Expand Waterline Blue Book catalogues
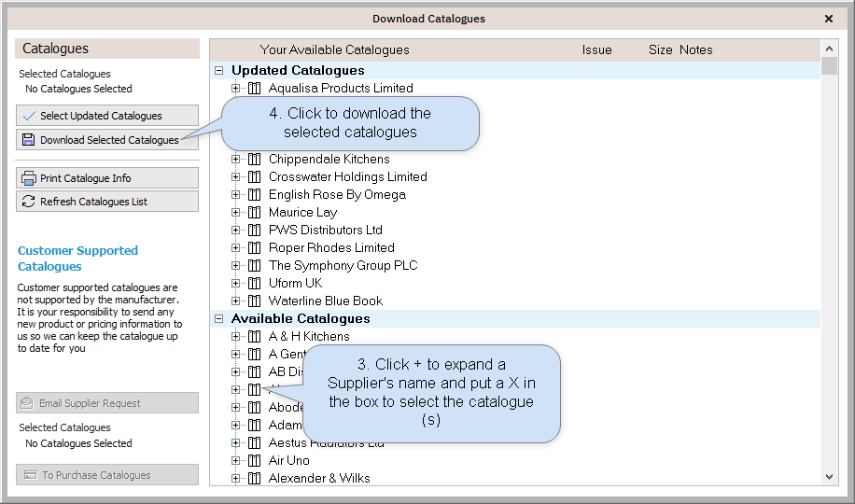The image size is (855, 504). [235, 301]
